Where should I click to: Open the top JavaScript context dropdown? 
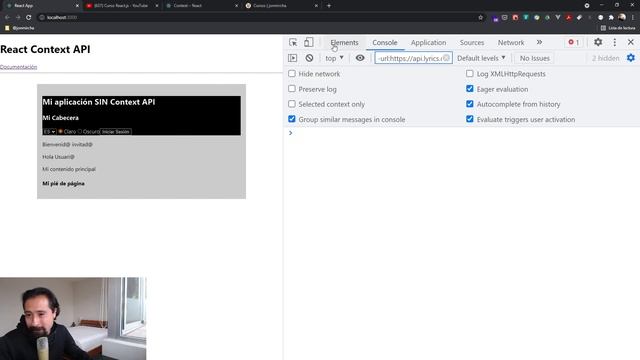click(334, 58)
